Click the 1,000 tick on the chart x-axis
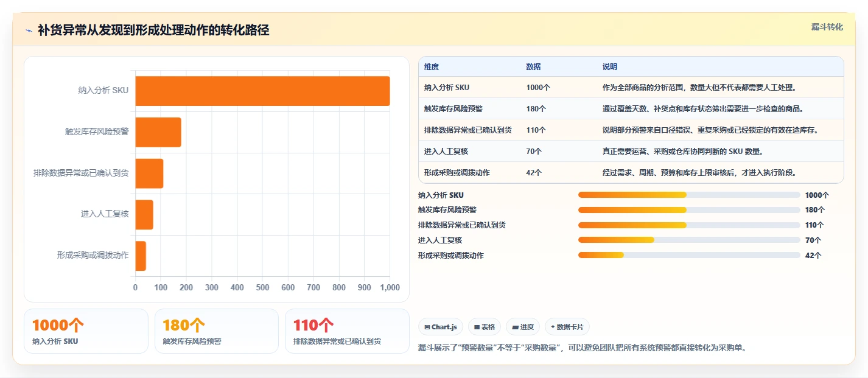 point(390,287)
